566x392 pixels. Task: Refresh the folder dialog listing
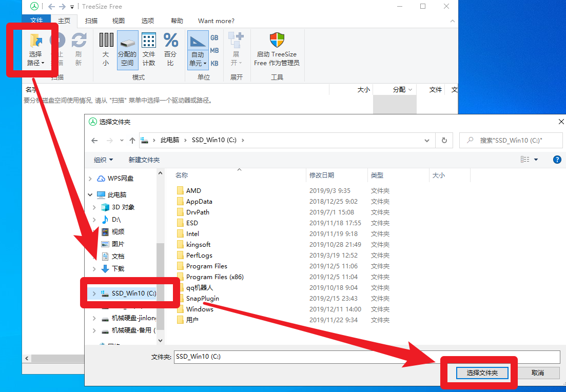444,141
